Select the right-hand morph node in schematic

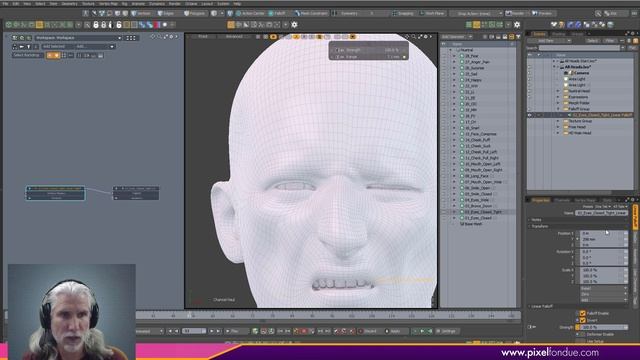click(136, 193)
